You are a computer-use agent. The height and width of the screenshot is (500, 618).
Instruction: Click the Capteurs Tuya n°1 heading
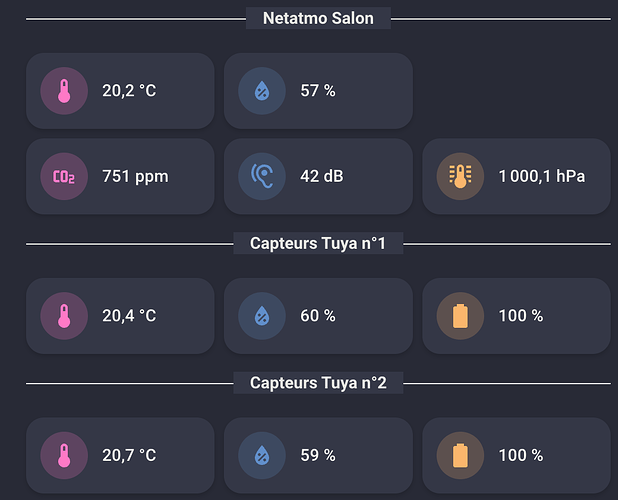[318, 243]
